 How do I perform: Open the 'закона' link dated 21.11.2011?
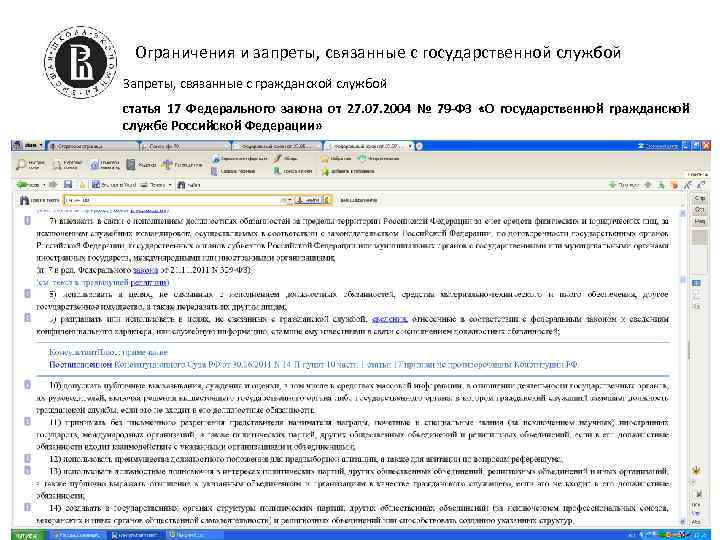[145, 270]
